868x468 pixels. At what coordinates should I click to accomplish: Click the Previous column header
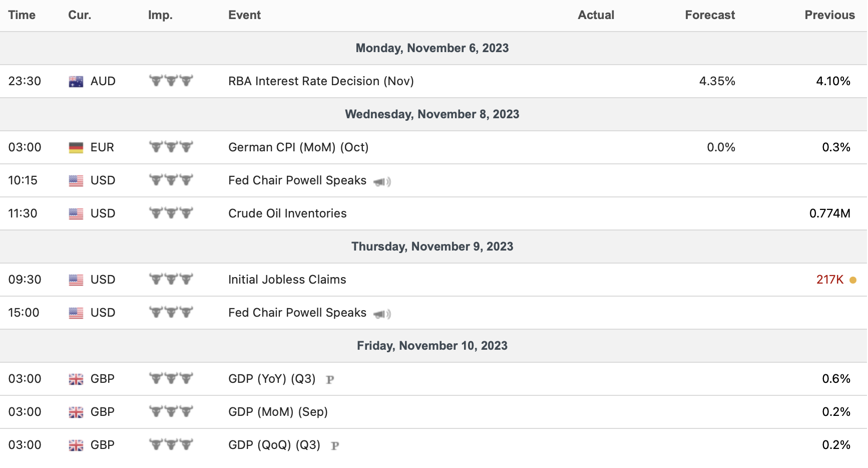(x=829, y=15)
